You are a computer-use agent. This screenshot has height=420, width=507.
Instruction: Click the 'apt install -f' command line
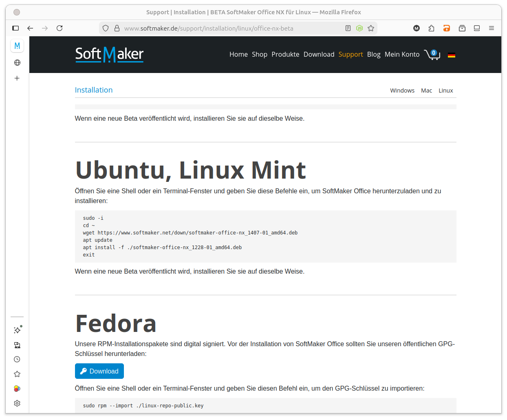[x=162, y=248]
